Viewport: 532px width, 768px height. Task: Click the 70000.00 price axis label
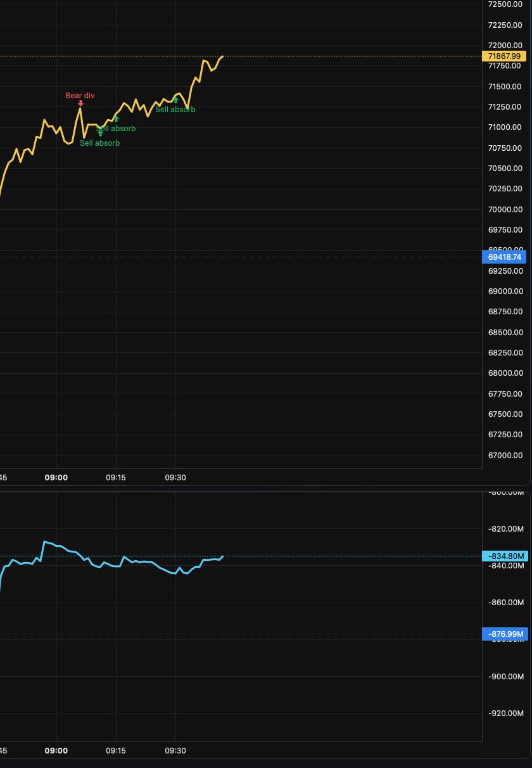point(505,209)
